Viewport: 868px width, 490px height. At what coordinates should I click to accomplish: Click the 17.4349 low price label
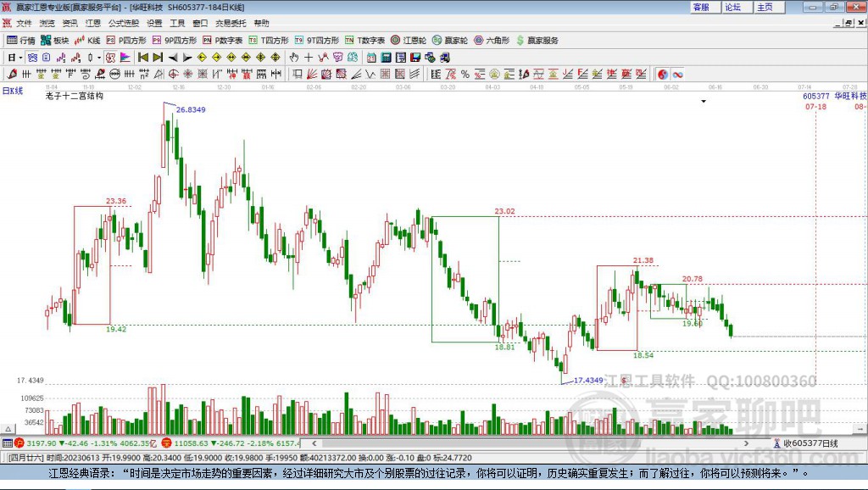[588, 381]
